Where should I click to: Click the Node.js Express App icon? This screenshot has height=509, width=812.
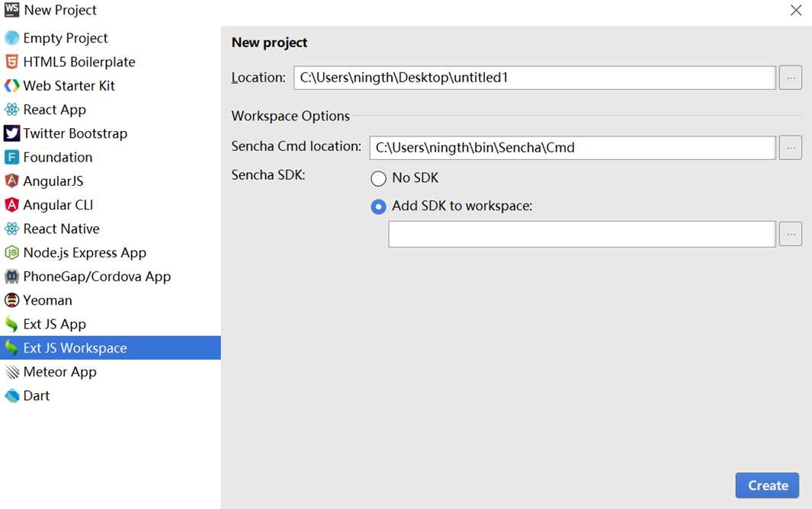12,252
